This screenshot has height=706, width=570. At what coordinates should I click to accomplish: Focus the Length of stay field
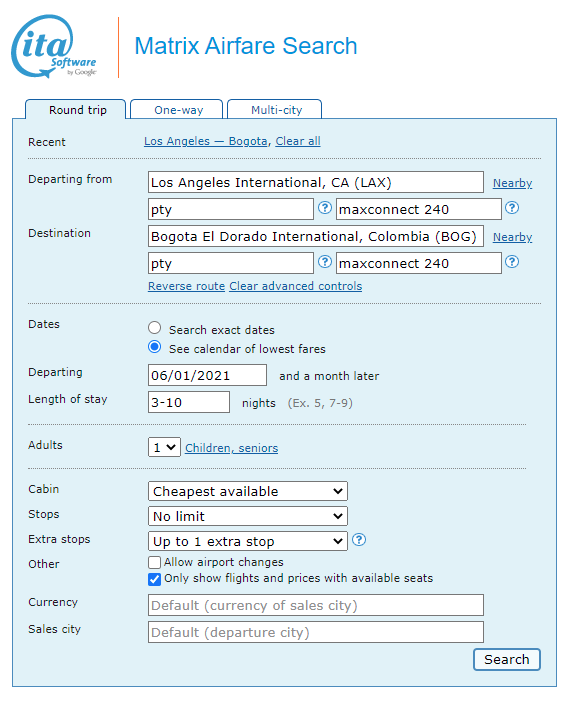[189, 403]
